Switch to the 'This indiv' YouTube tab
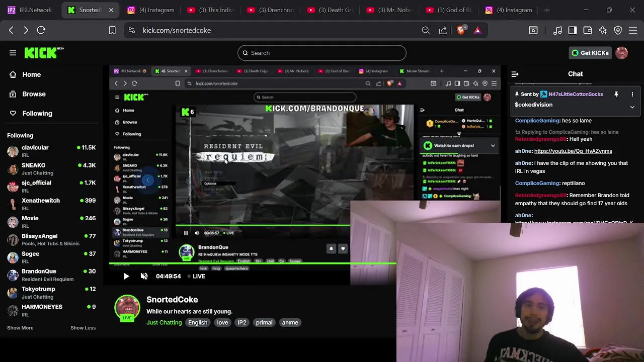644x362 pixels. [x=211, y=10]
